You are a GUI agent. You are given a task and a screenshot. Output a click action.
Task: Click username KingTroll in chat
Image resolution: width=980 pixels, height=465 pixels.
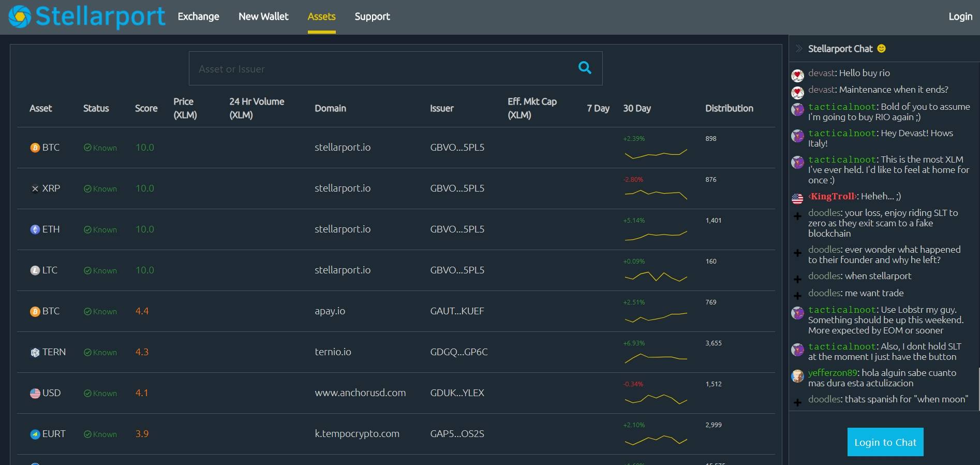coord(833,196)
